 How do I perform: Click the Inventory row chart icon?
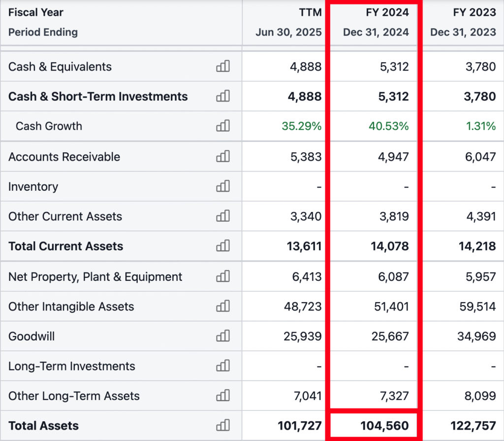[223, 187]
